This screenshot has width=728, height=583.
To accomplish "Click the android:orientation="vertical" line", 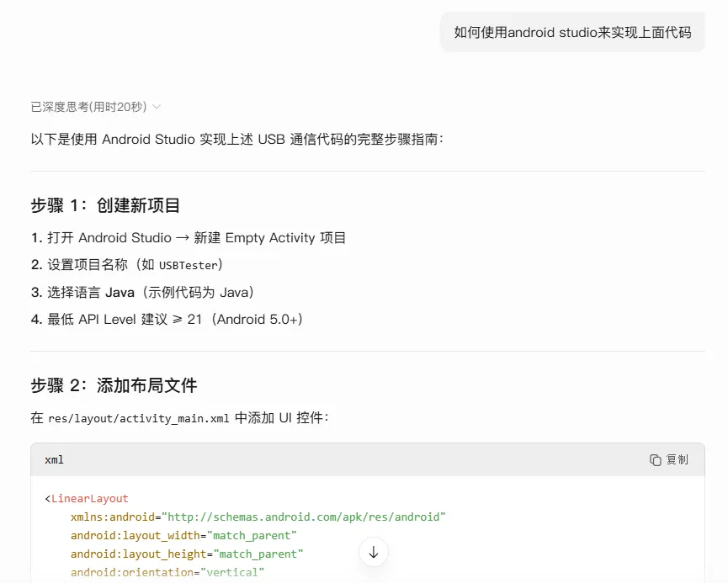I will (167, 572).
